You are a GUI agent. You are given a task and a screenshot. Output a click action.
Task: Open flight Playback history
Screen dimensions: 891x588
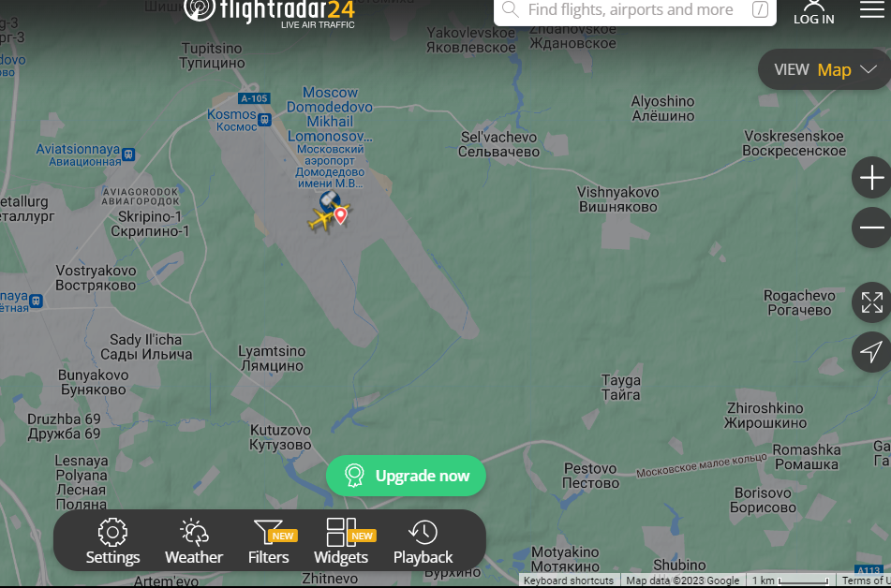pyautogui.click(x=423, y=541)
